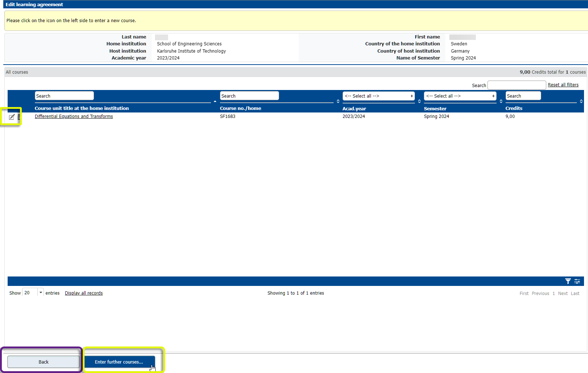This screenshot has height=373, width=588.
Task: Jump to the Last page of entries
Action: coord(575,294)
